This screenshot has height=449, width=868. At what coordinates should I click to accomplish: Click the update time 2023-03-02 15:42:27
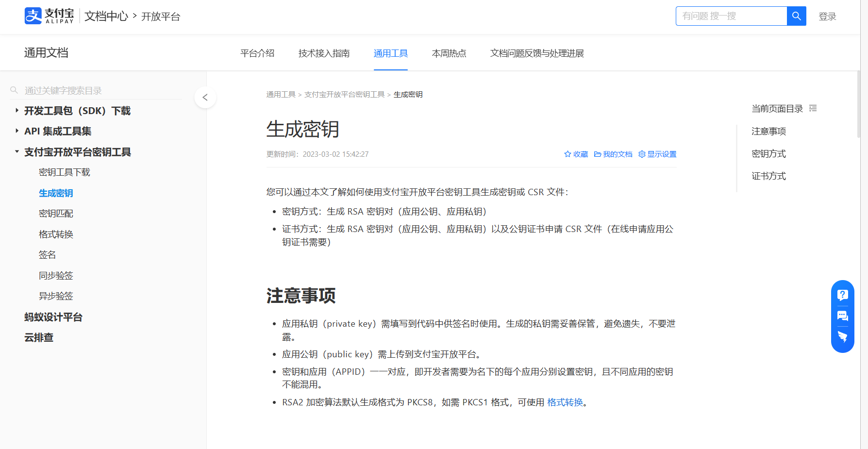[335, 154]
